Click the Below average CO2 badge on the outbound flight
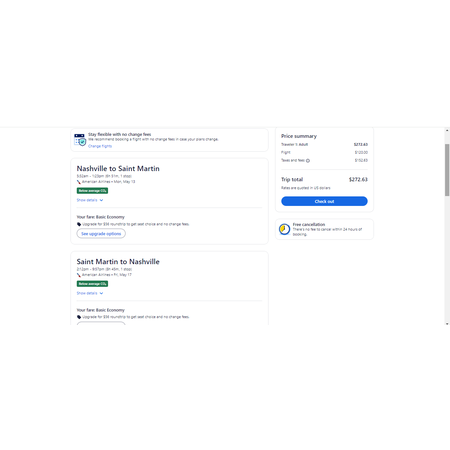 pyautogui.click(x=92, y=191)
